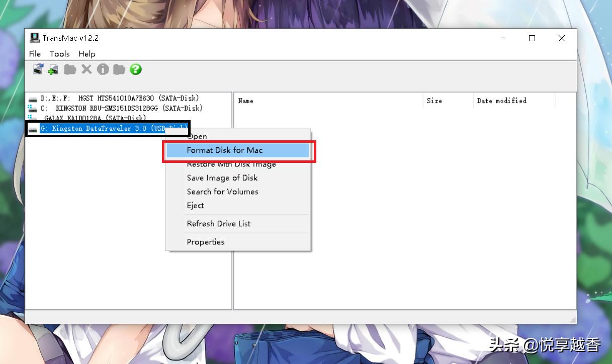
Task: Open drive Properties from context menu
Action: tap(205, 242)
